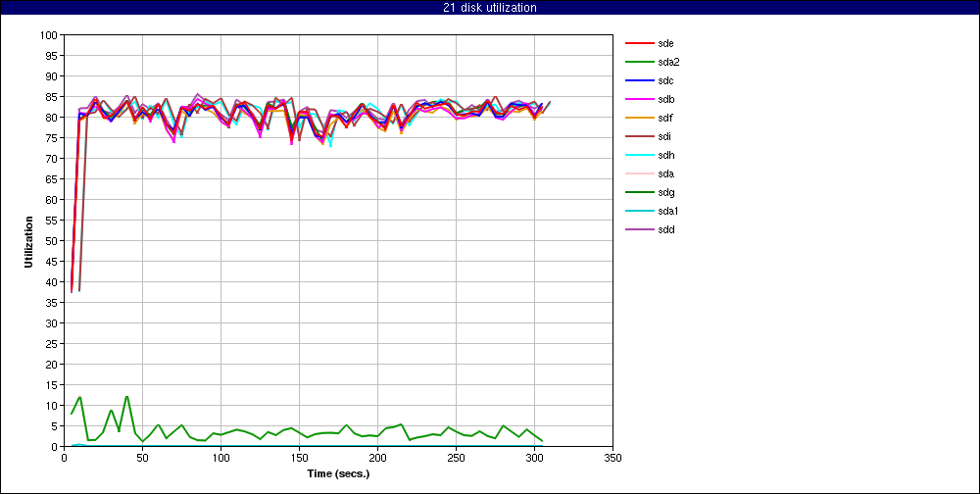Click the 'Utilization' y-axis label
Screen dimensions: 980x494
[28, 241]
